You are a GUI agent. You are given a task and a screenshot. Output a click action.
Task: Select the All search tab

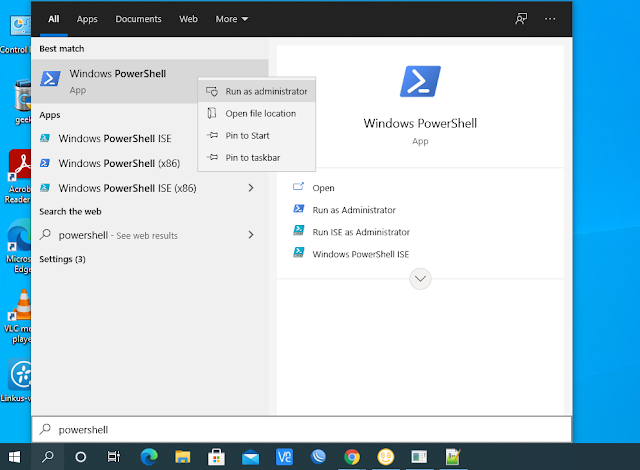coord(53,19)
